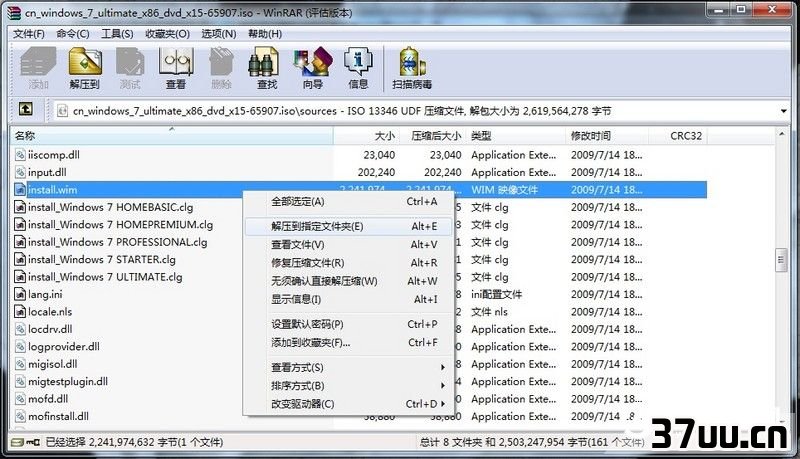Sort by 大小 column header

coord(366,136)
